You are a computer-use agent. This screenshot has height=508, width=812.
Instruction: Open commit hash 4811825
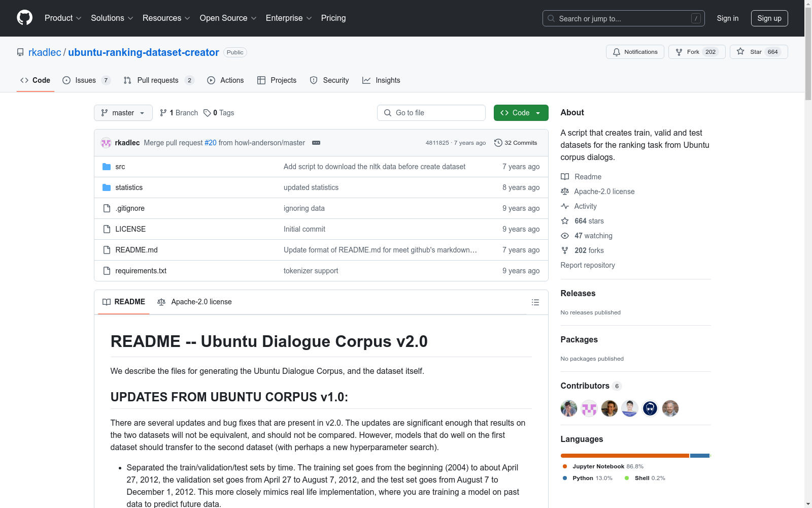pos(437,143)
